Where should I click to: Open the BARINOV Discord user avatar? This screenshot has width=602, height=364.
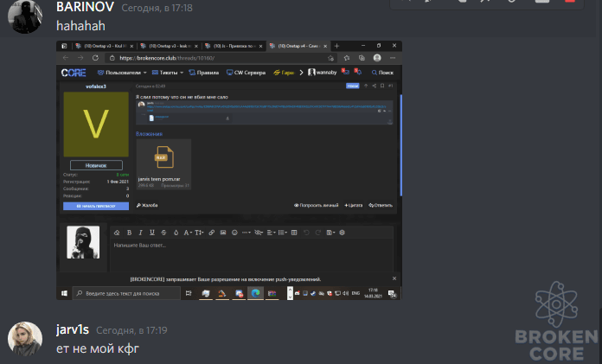[x=25, y=16]
